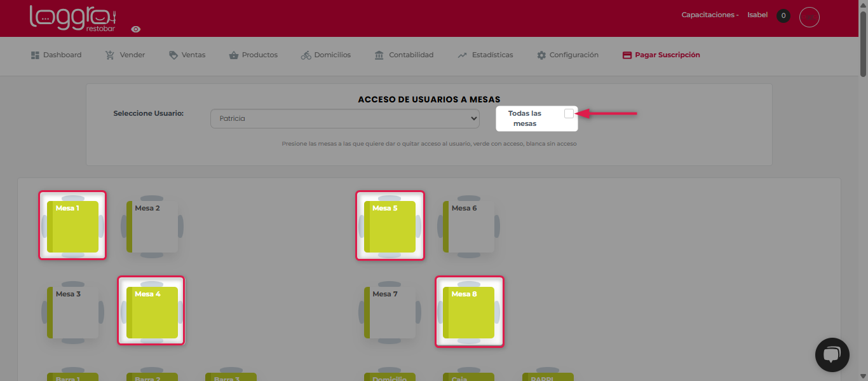The height and width of the screenshot is (381, 868).
Task: Open the user profile avatar circle
Action: [x=809, y=17]
